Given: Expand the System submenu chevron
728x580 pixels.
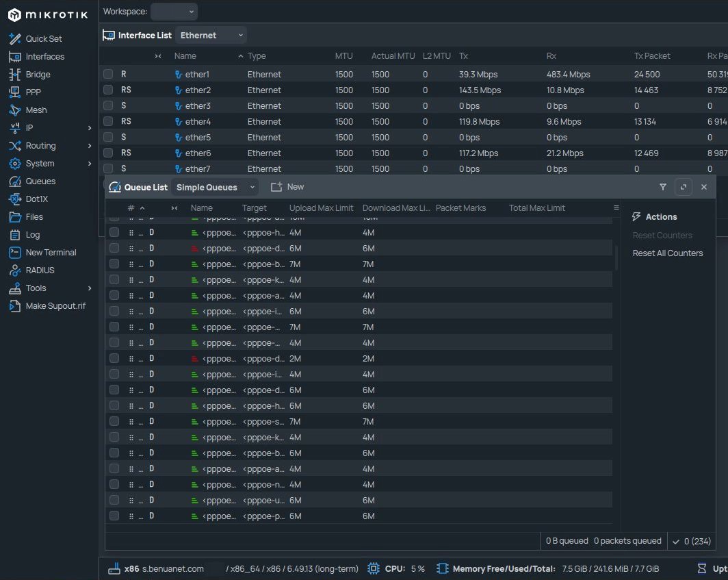Looking at the screenshot, I should pyautogui.click(x=90, y=164).
